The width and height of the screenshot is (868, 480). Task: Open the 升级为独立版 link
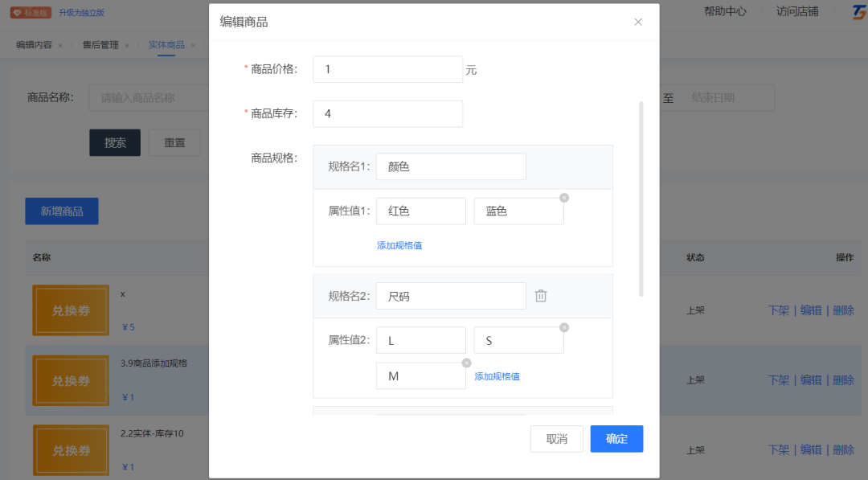pos(81,12)
